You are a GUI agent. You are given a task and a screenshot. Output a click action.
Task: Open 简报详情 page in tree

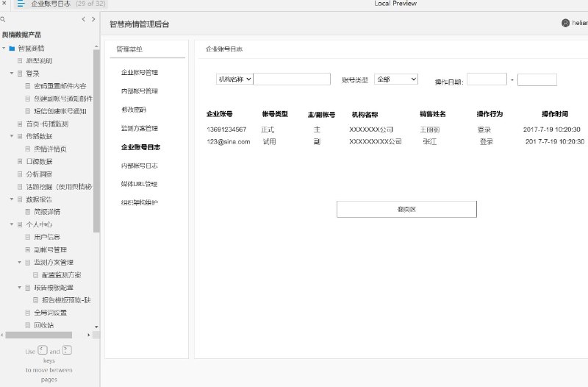[47, 212]
